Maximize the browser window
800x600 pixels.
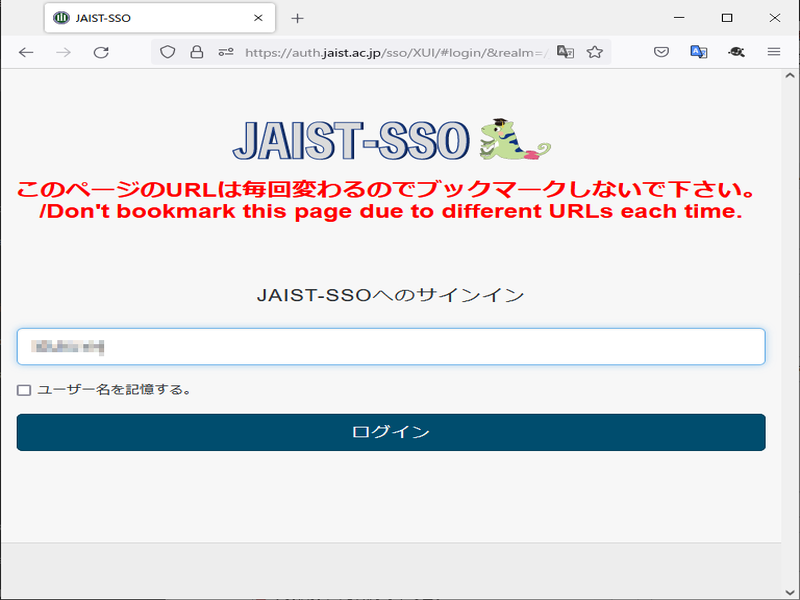click(x=727, y=18)
